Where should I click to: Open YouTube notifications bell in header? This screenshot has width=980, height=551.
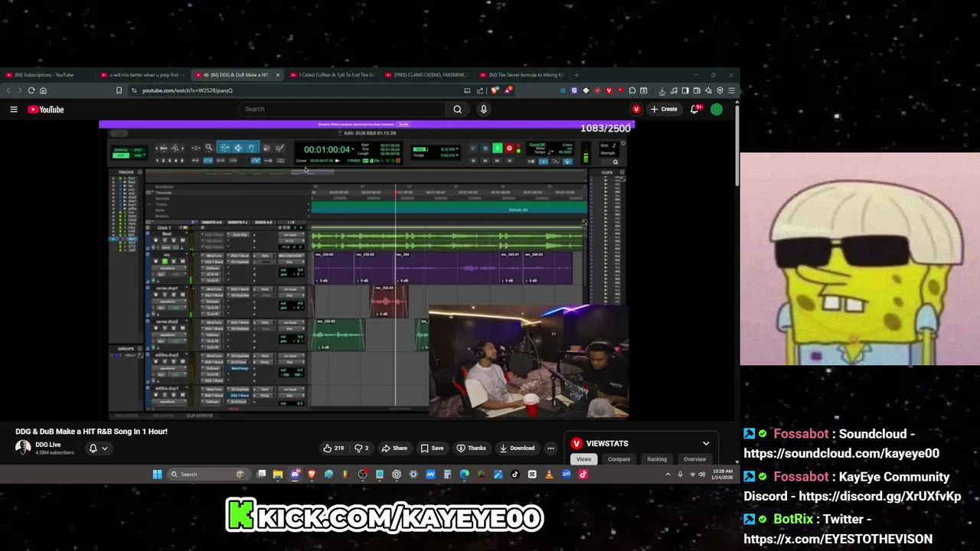[695, 109]
